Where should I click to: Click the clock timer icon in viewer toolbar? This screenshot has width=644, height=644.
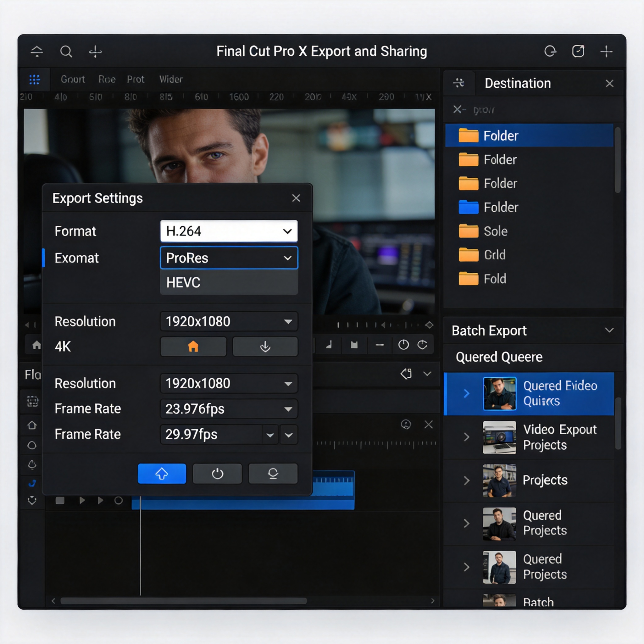pos(403,344)
